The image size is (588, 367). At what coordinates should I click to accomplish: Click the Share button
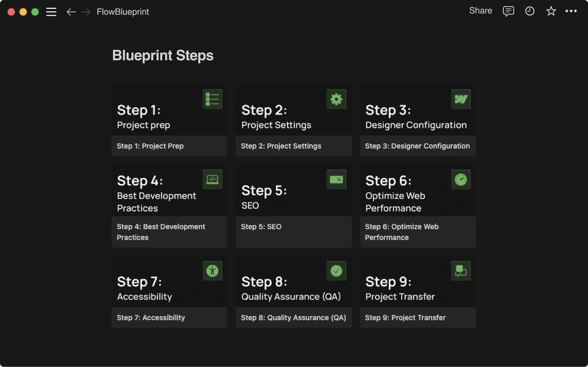(480, 11)
